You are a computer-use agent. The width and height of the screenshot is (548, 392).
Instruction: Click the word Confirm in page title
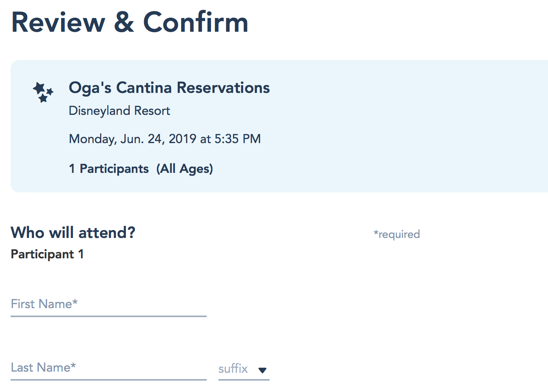(x=196, y=22)
